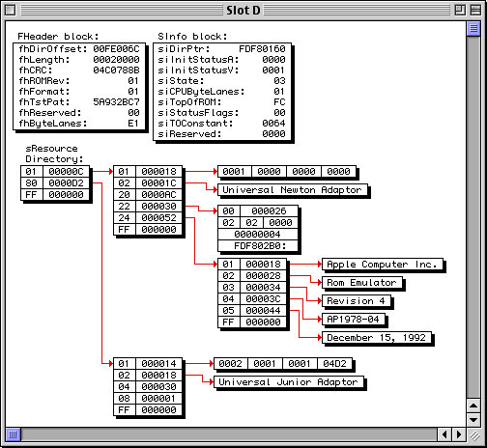Select the Apple Computer Inc. vendor box
The image size is (487, 448).
(x=383, y=265)
